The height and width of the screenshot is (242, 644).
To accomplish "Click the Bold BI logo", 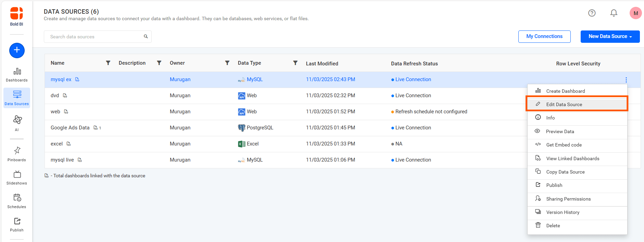I will [x=16, y=16].
